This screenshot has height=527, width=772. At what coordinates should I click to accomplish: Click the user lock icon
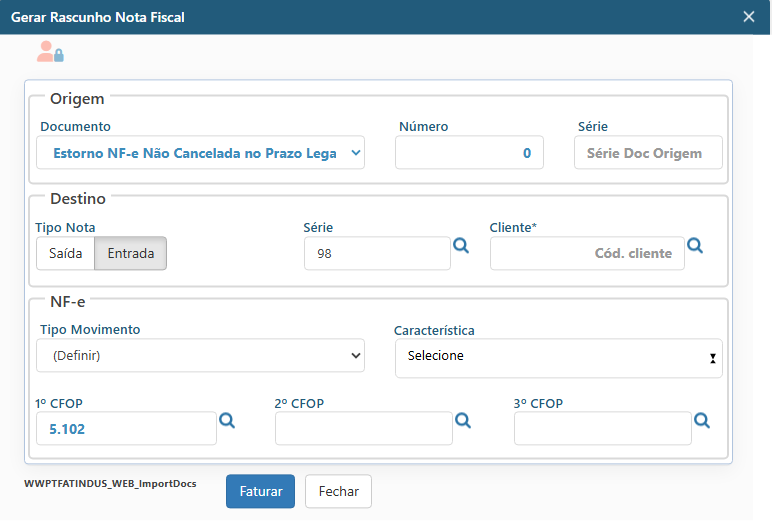coord(50,52)
